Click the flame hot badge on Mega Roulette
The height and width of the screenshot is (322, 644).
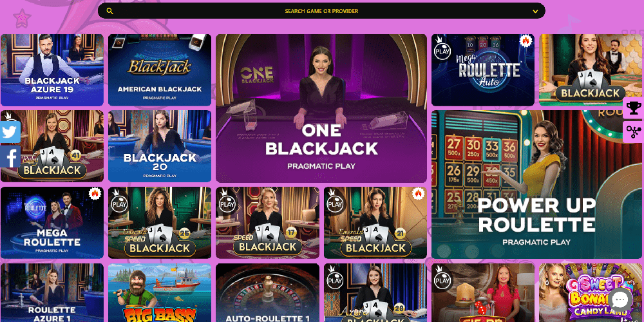pos(95,193)
